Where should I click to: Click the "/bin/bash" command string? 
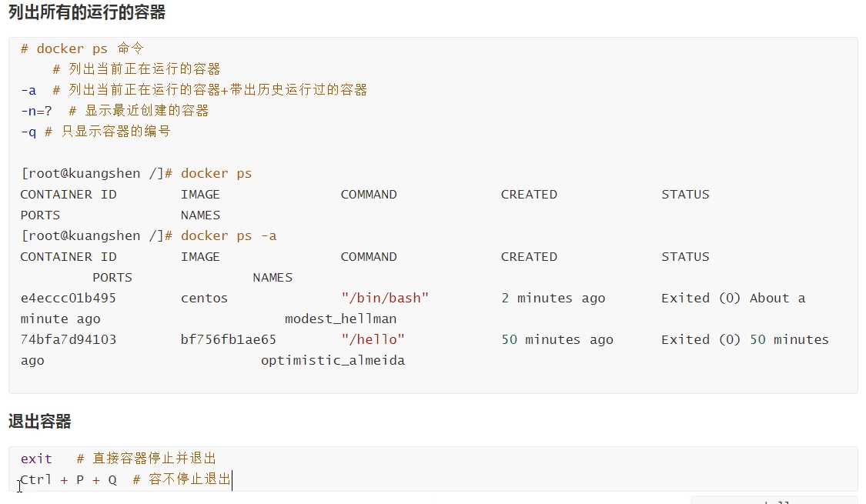[x=385, y=298]
